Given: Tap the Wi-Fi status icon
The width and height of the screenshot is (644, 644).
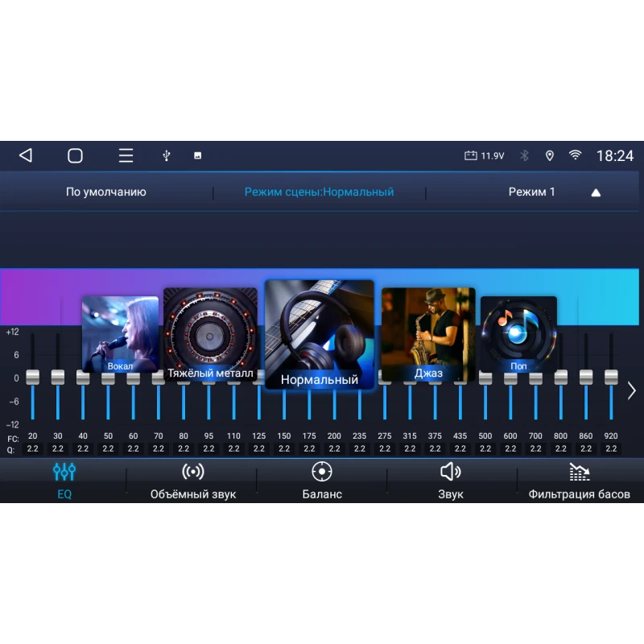Looking at the screenshot, I should [x=575, y=155].
